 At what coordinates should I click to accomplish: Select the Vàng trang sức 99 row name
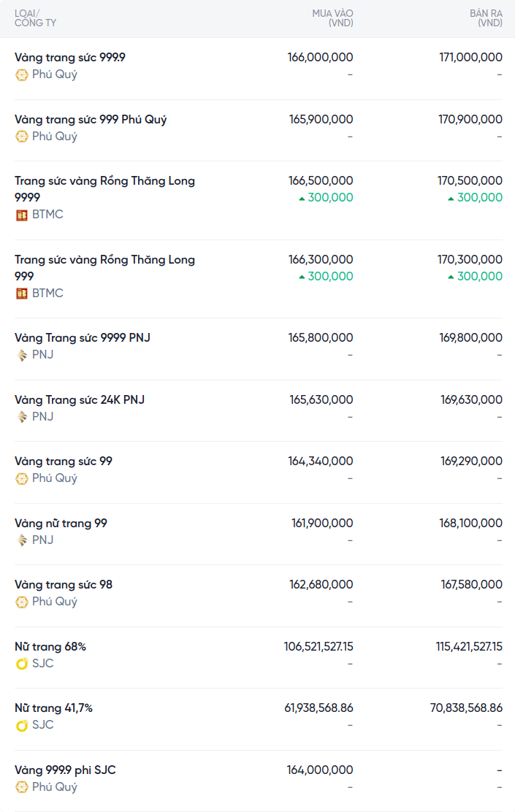[x=64, y=461]
